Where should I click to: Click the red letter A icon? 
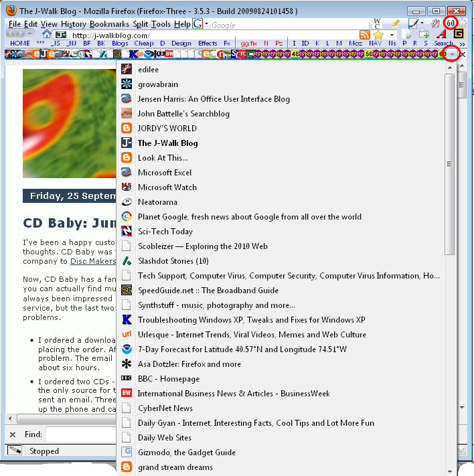click(442, 33)
